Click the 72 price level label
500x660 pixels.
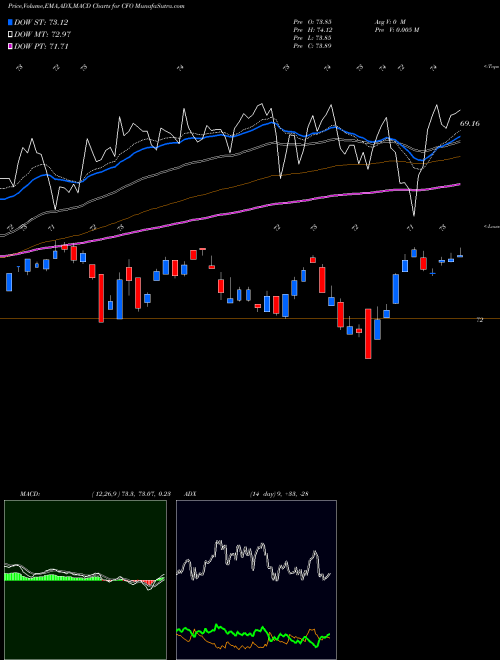point(479,320)
